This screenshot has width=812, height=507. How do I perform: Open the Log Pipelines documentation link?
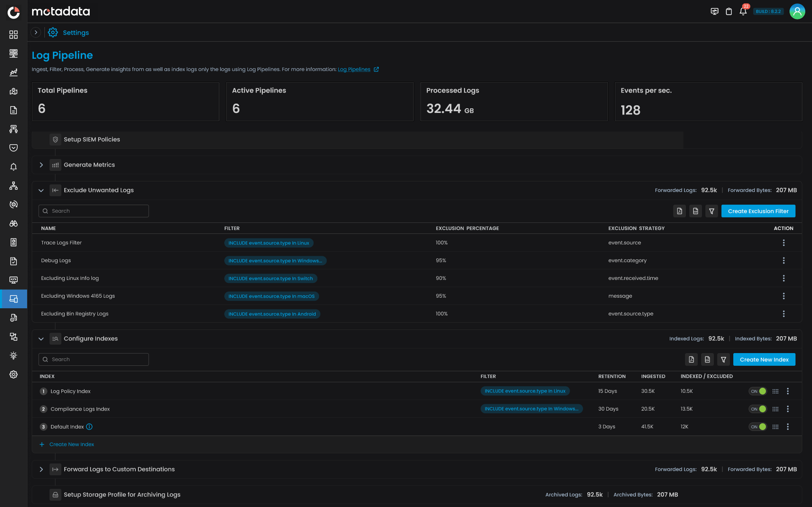click(355, 69)
